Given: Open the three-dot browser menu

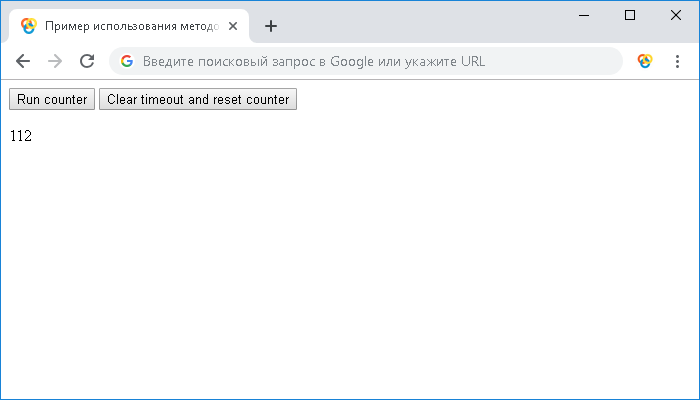Looking at the screenshot, I should click(x=677, y=61).
